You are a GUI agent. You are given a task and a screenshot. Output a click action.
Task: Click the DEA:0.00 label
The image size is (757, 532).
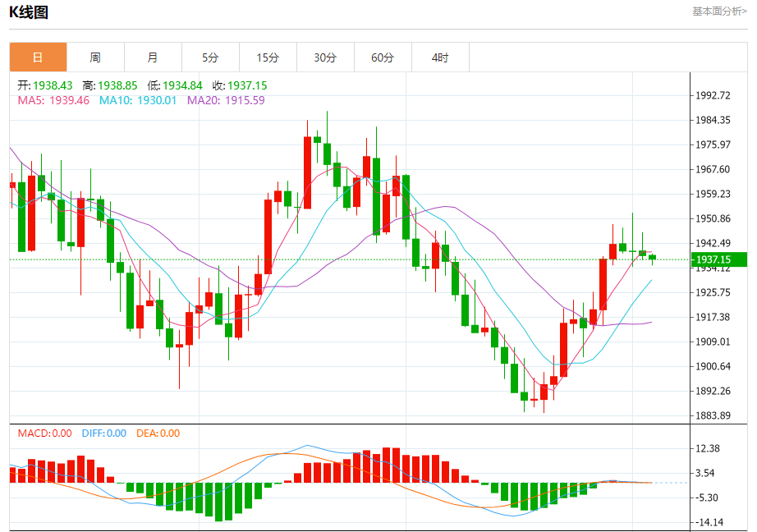[158, 433]
